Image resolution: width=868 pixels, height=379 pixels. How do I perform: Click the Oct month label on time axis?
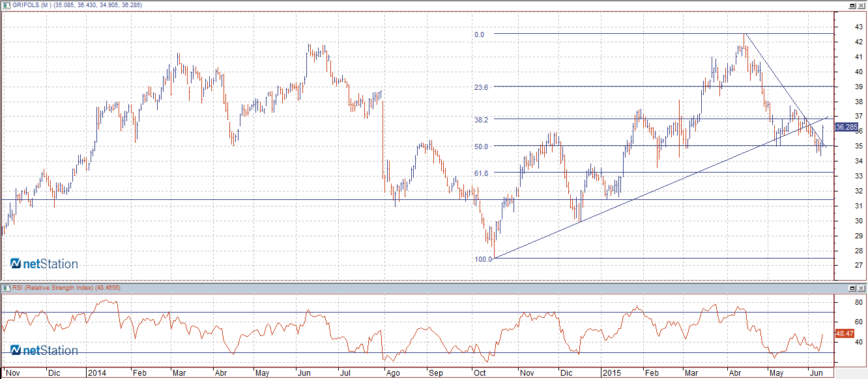(x=480, y=374)
